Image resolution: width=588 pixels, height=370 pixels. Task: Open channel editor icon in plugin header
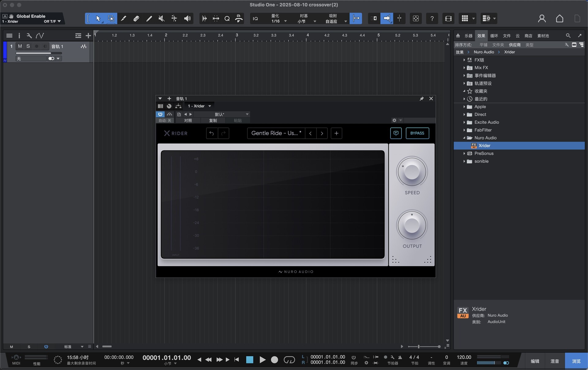tap(160, 106)
